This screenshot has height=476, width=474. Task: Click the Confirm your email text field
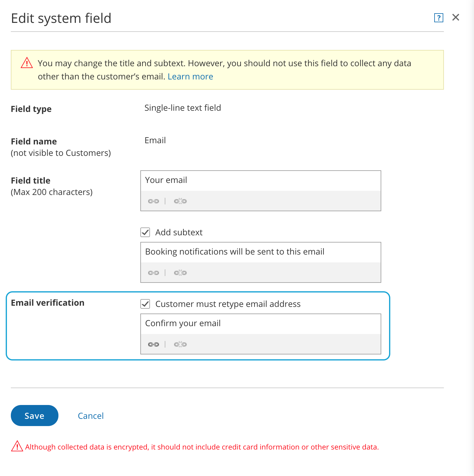point(260,324)
